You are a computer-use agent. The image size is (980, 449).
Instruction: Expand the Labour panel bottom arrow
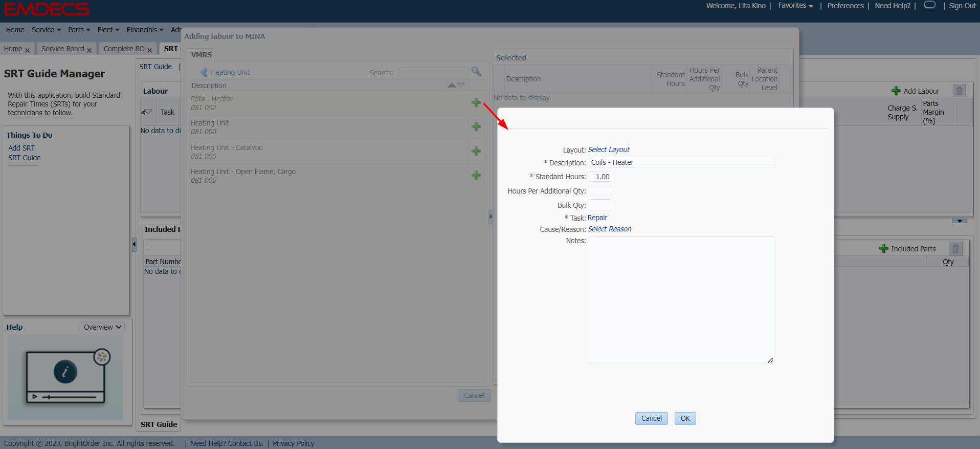point(960,221)
